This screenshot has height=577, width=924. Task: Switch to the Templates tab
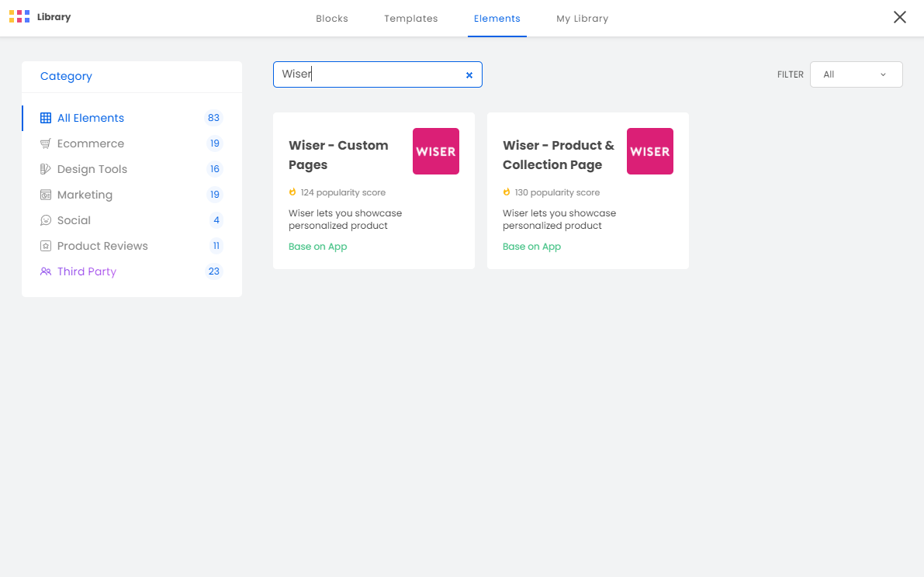[x=410, y=19]
